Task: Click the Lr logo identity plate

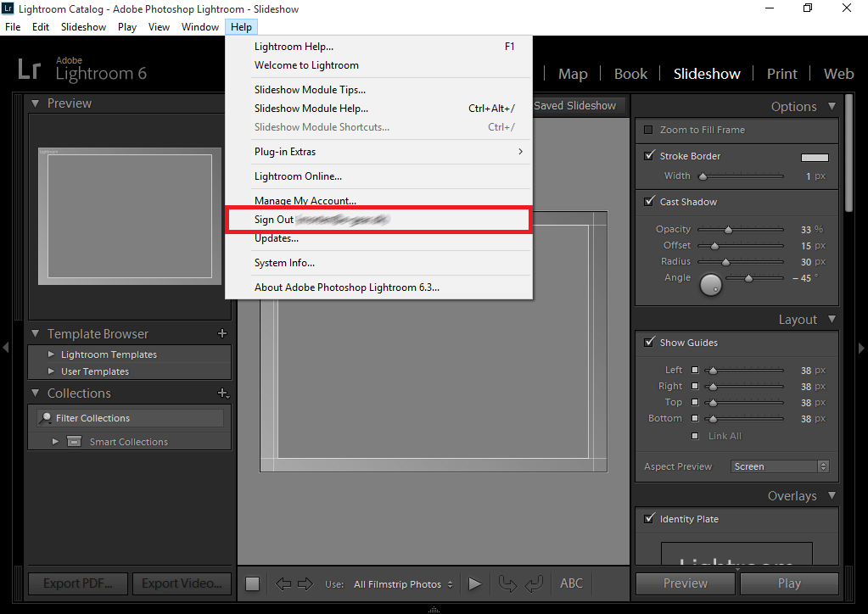Action: tap(29, 70)
